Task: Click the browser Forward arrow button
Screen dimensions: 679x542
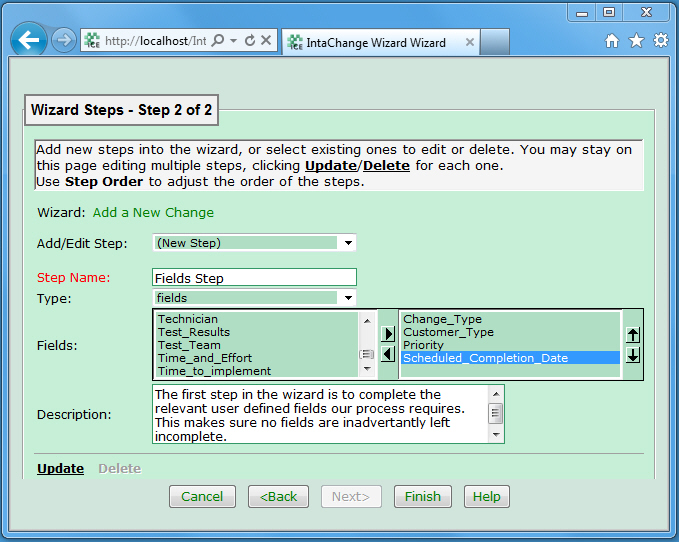Action: click(x=64, y=41)
